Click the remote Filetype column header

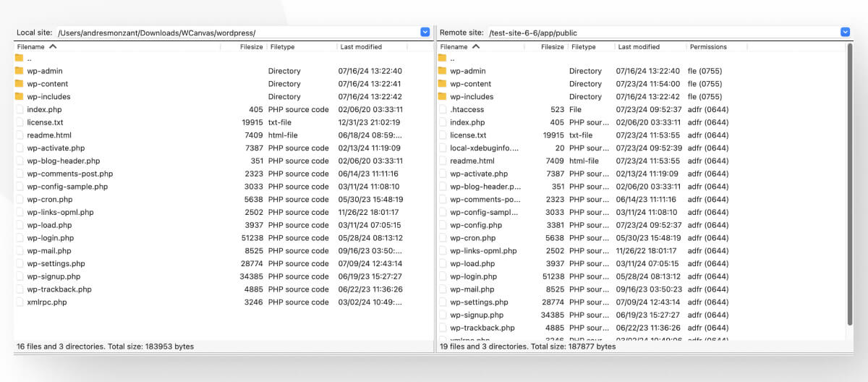tap(583, 47)
